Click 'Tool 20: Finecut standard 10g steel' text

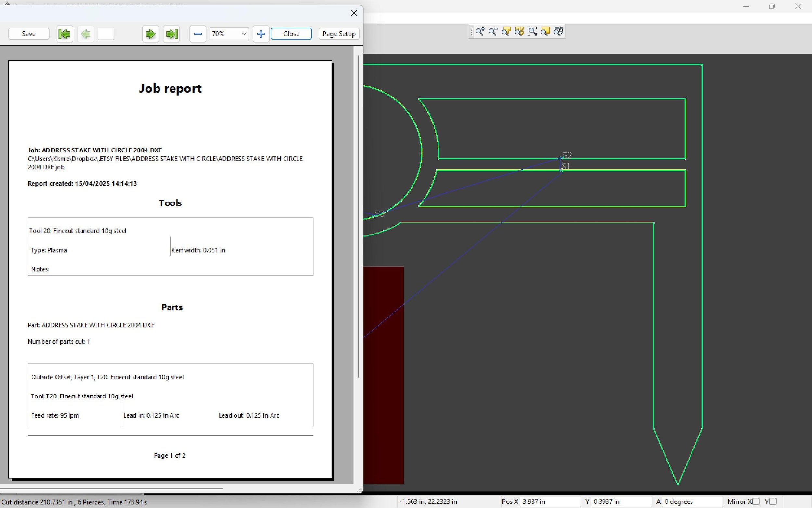(x=78, y=231)
